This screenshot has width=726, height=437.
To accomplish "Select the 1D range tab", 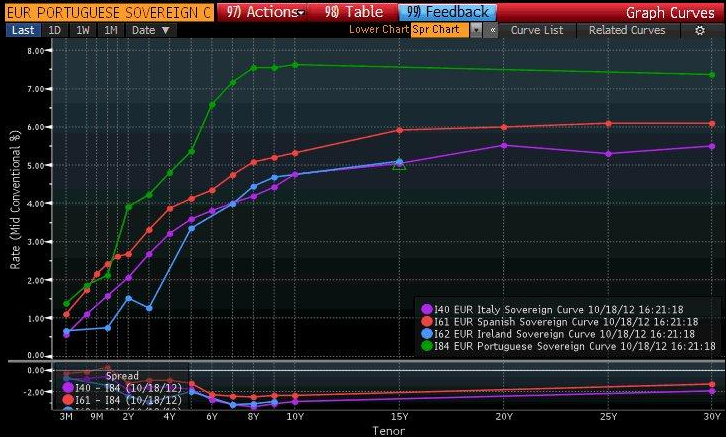I will (x=55, y=31).
